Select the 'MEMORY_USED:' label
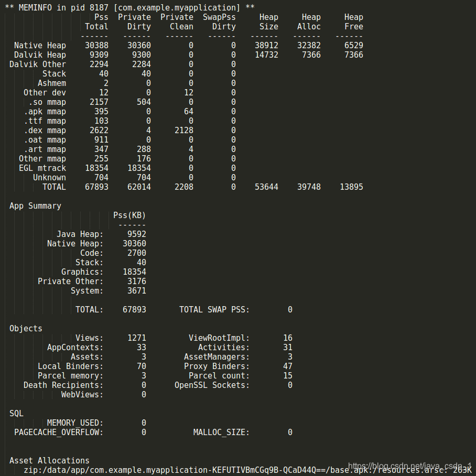The height and width of the screenshot is (476, 476). [75, 423]
